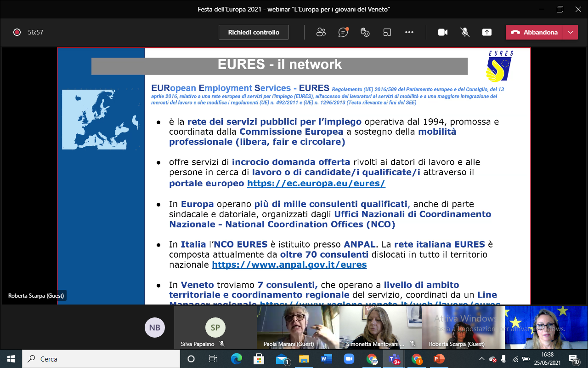Click the Abbandona leave button
This screenshot has height=368, width=588.
coord(534,32)
